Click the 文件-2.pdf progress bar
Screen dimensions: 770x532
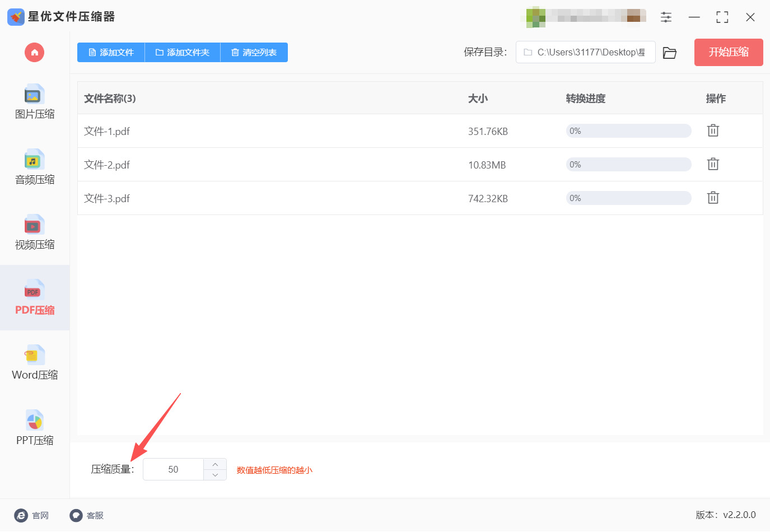click(629, 165)
